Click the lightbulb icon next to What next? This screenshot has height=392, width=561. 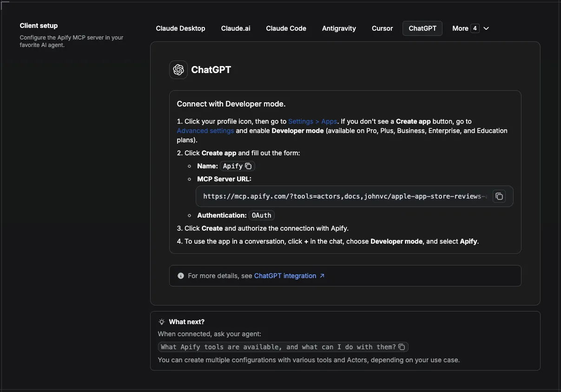pyautogui.click(x=162, y=322)
